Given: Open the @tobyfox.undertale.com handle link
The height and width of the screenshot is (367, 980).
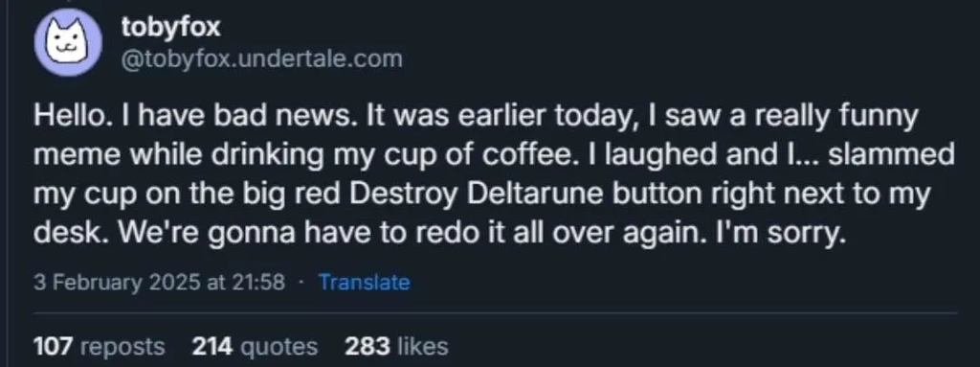Looking at the screenshot, I should (261, 58).
